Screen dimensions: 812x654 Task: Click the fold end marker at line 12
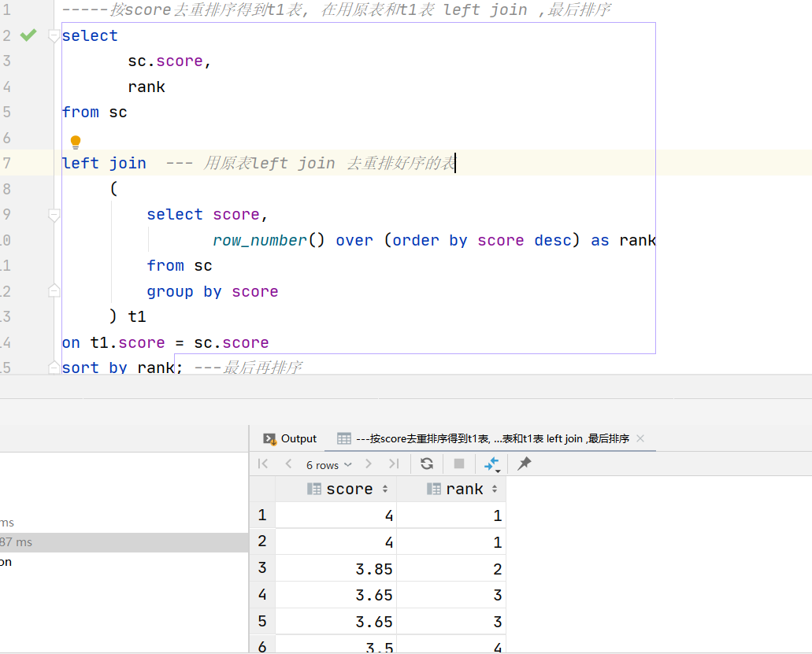click(x=54, y=291)
